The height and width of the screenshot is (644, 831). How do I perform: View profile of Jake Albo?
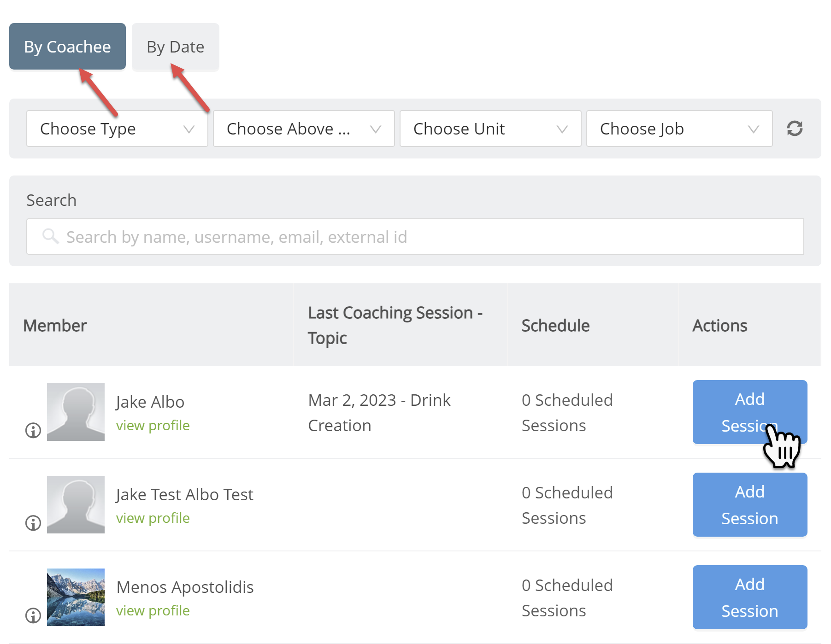(x=153, y=425)
